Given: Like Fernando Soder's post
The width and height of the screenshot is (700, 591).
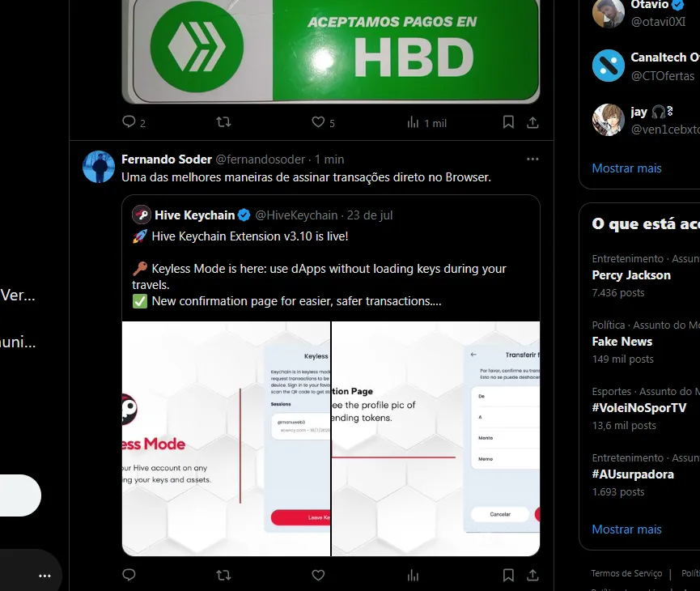Looking at the screenshot, I should pos(318,575).
